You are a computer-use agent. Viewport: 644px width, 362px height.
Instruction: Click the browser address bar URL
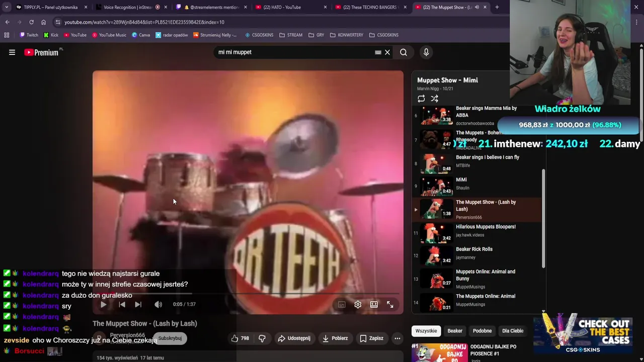click(x=144, y=22)
